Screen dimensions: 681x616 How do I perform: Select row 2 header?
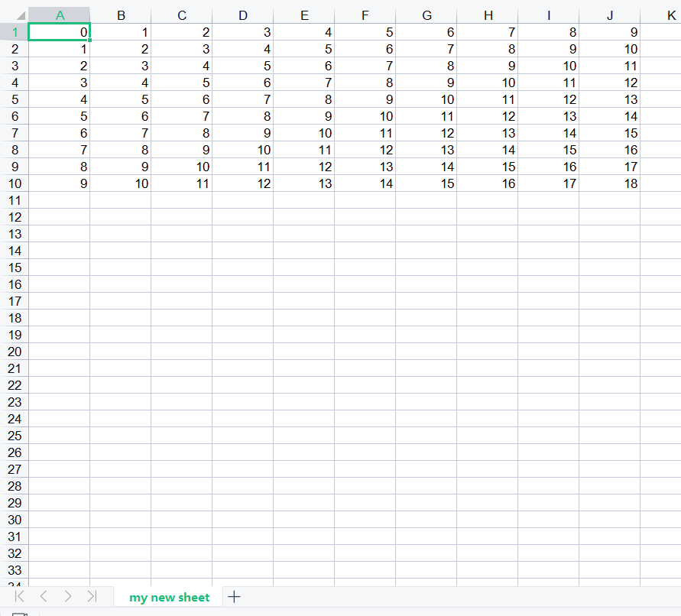(15, 49)
